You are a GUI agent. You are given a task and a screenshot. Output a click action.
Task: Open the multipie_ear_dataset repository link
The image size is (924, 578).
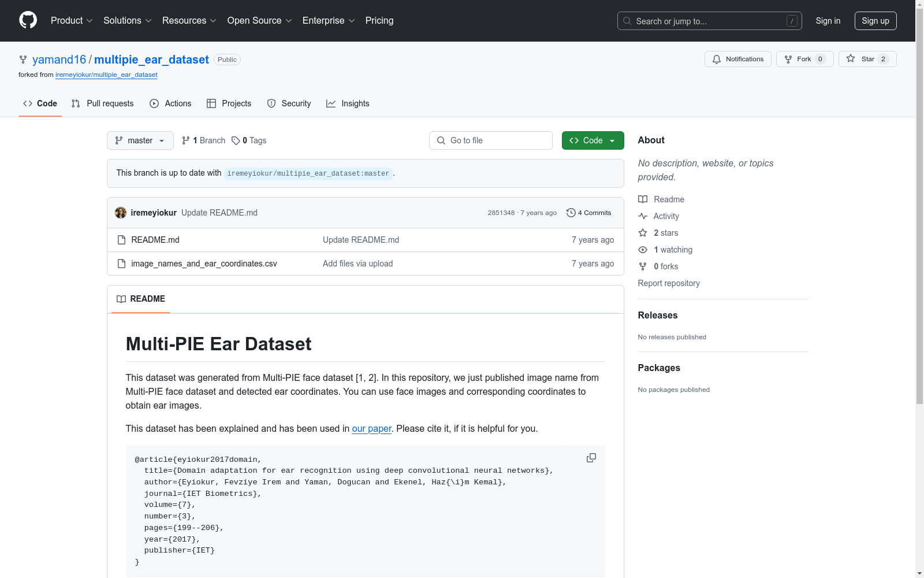151,60
